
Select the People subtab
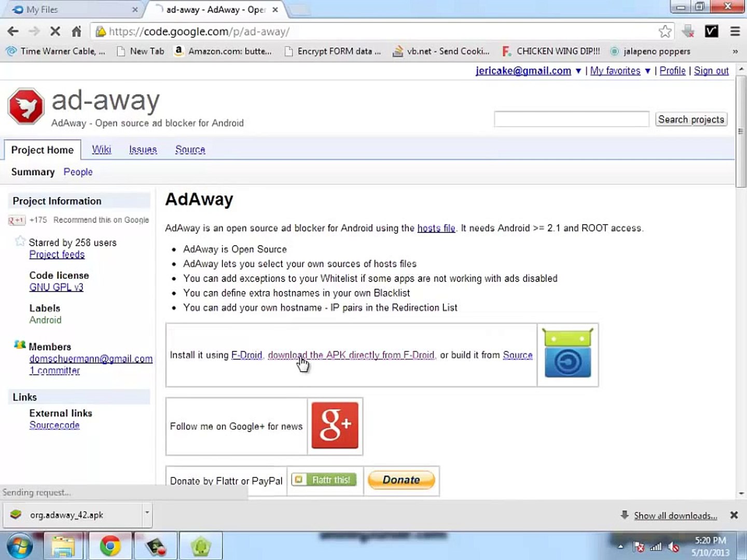coord(78,172)
